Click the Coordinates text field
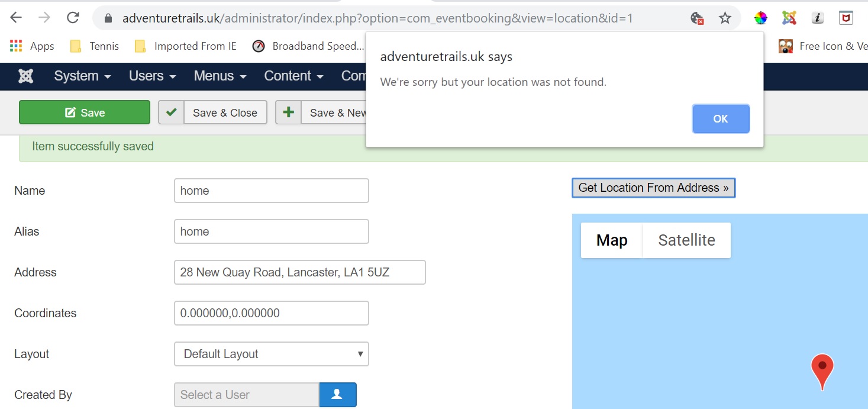868x409 pixels. point(272,313)
